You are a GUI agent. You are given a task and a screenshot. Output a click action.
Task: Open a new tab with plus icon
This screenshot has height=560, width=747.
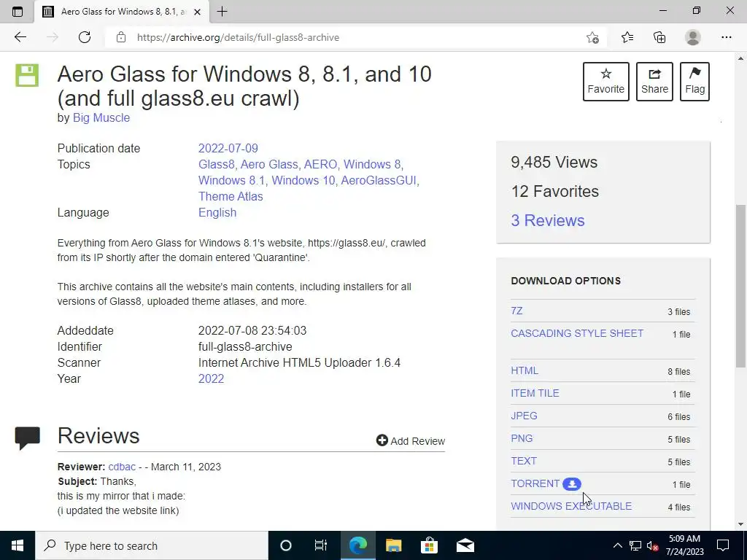point(222,12)
